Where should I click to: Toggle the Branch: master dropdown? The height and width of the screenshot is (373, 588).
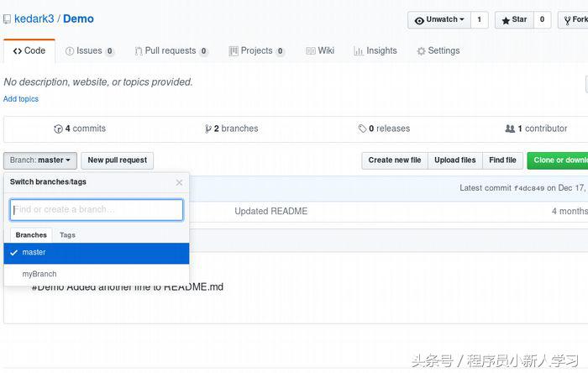tap(40, 160)
